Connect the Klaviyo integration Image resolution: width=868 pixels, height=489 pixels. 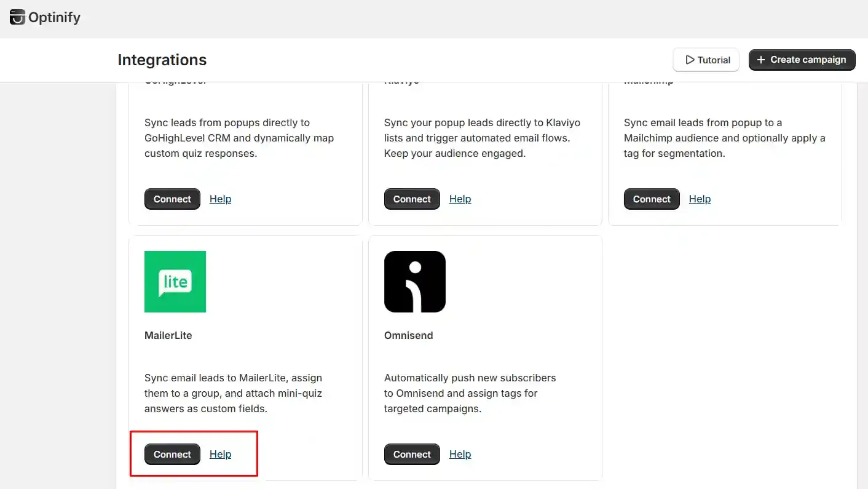pos(412,199)
